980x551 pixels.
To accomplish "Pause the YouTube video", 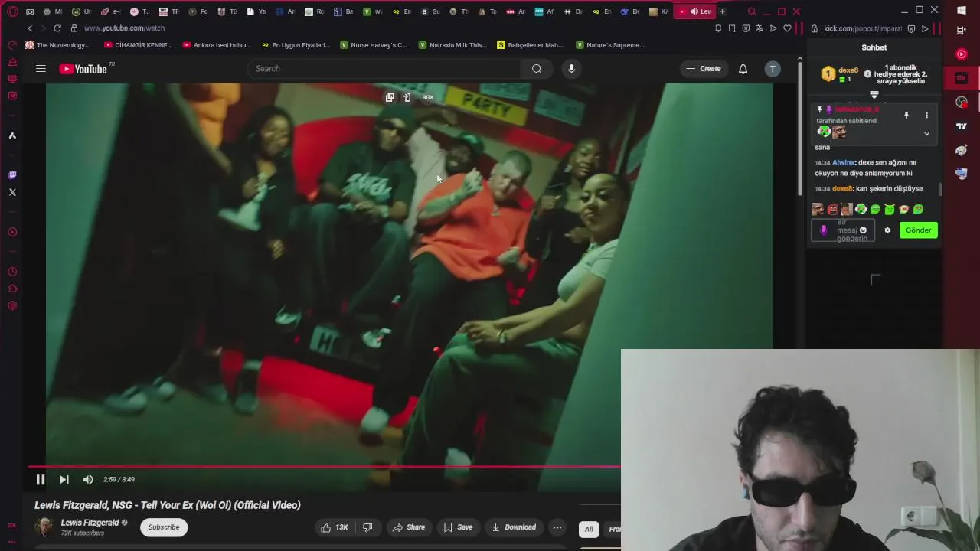I will pyautogui.click(x=41, y=480).
